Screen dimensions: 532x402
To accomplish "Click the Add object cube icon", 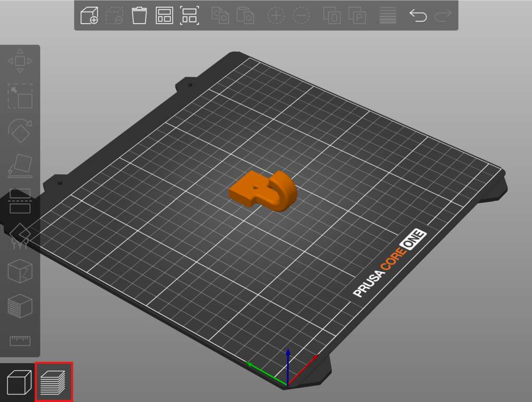I will pyautogui.click(x=89, y=16).
